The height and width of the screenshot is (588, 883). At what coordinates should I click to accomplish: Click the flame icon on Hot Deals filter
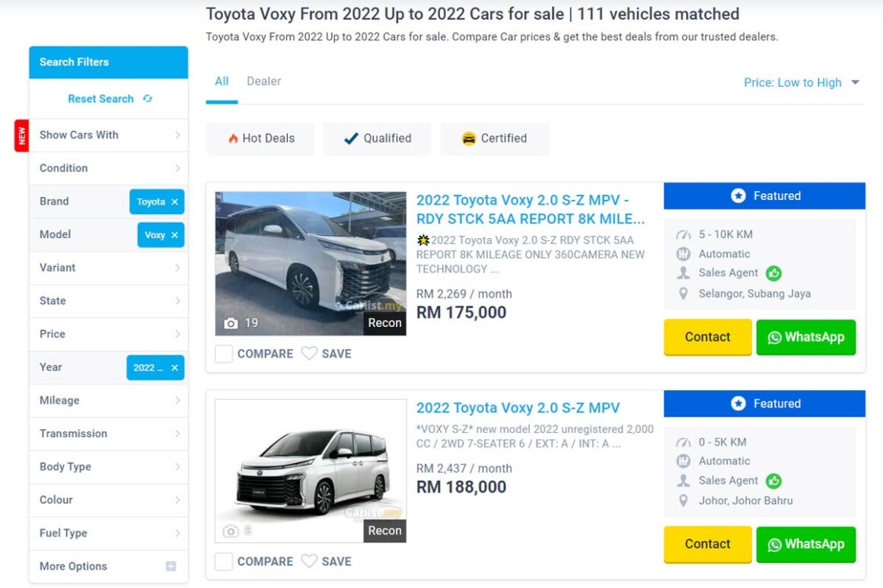pos(233,138)
